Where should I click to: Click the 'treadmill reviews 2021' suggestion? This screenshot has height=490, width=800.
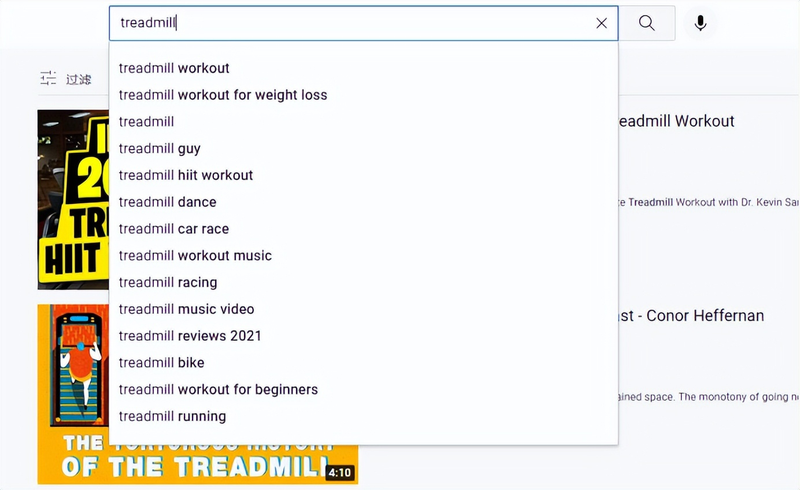tap(190, 336)
